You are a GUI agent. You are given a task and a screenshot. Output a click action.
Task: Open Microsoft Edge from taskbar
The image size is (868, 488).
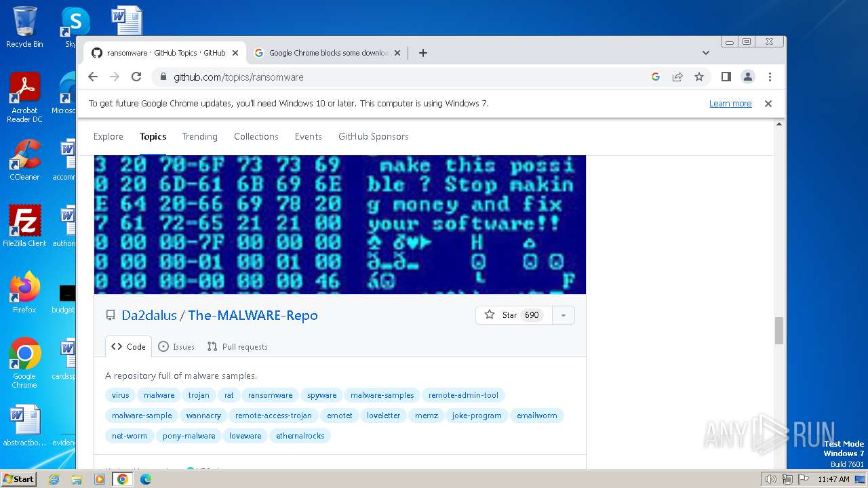click(x=145, y=479)
